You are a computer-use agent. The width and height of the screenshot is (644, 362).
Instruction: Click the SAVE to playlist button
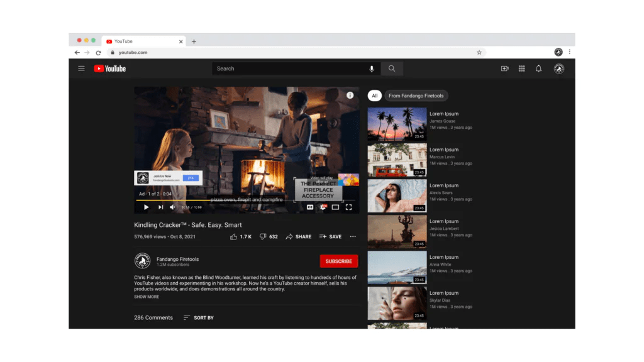tap(330, 237)
